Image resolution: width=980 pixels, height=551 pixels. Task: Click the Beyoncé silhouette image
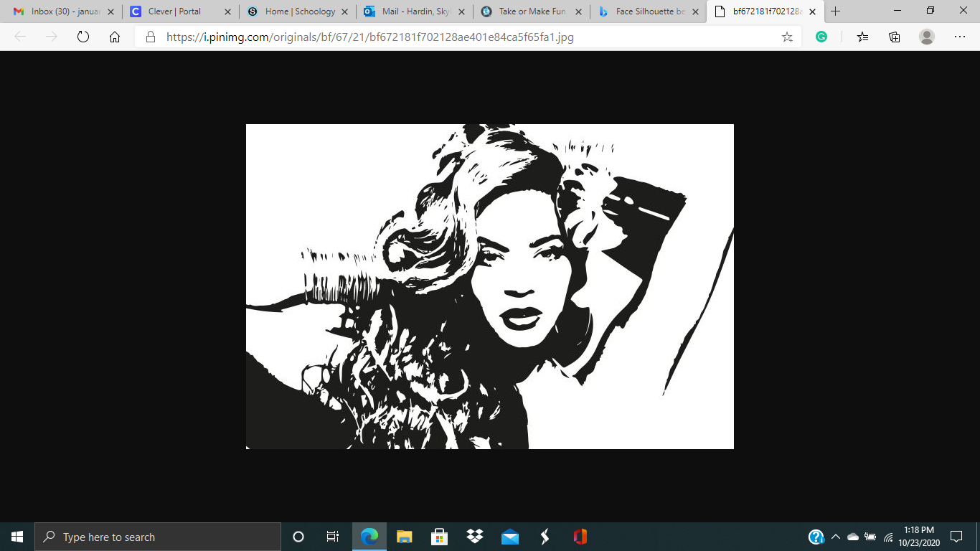(x=490, y=287)
